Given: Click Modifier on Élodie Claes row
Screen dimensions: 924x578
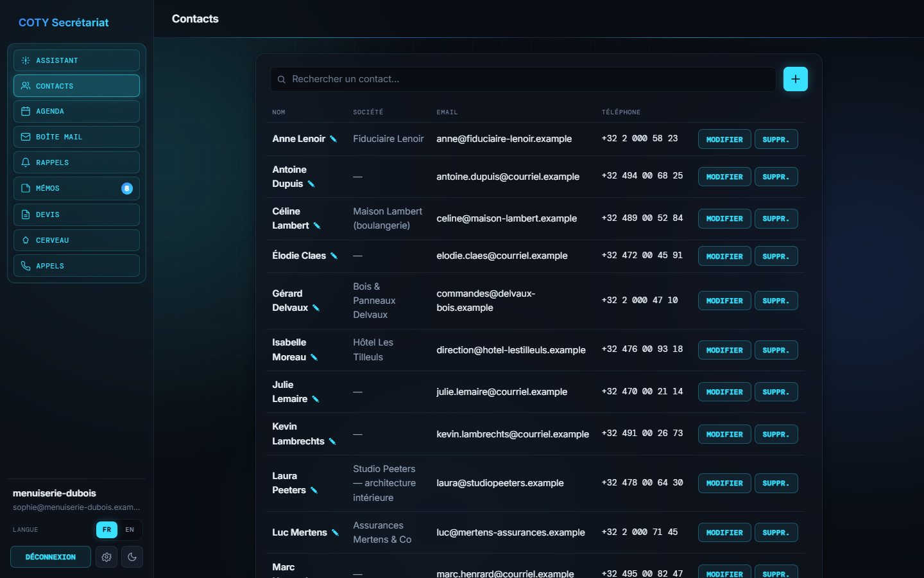Looking at the screenshot, I should tap(724, 256).
